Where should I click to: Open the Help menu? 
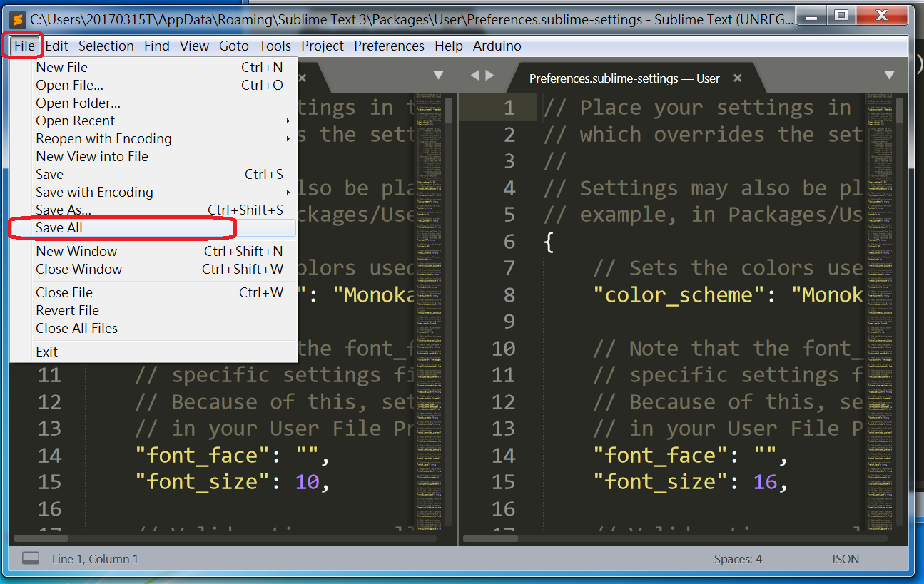pyautogui.click(x=449, y=46)
